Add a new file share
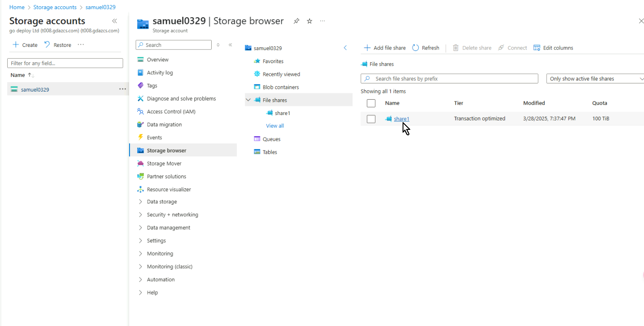 point(385,48)
